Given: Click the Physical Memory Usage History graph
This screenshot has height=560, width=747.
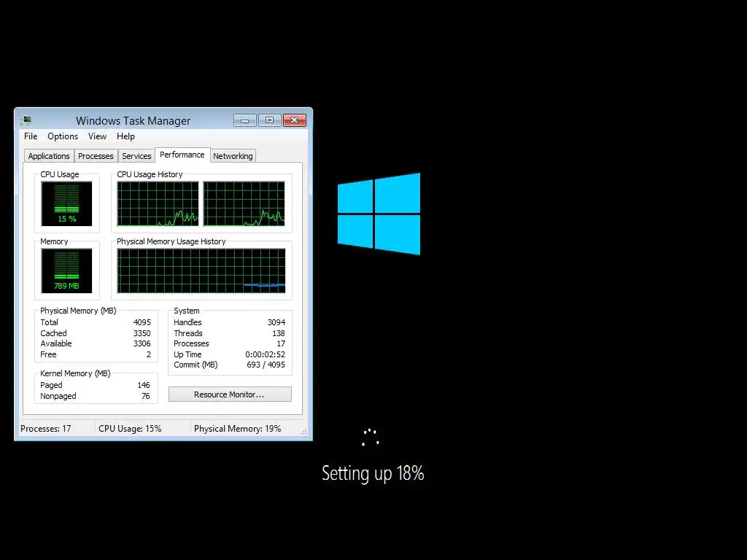Looking at the screenshot, I should pos(201,271).
